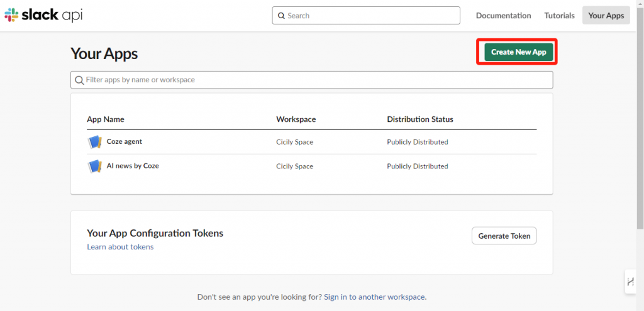Click the App Name column header

point(106,119)
